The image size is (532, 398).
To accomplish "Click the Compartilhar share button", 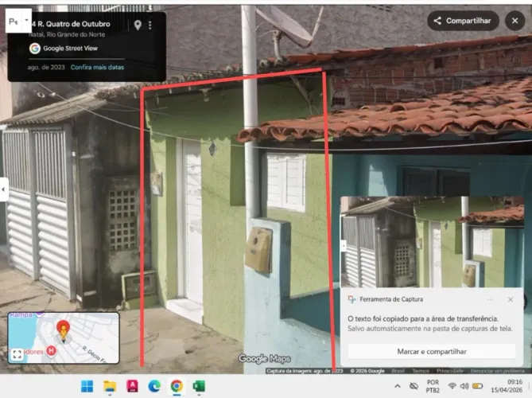I will (x=463, y=21).
